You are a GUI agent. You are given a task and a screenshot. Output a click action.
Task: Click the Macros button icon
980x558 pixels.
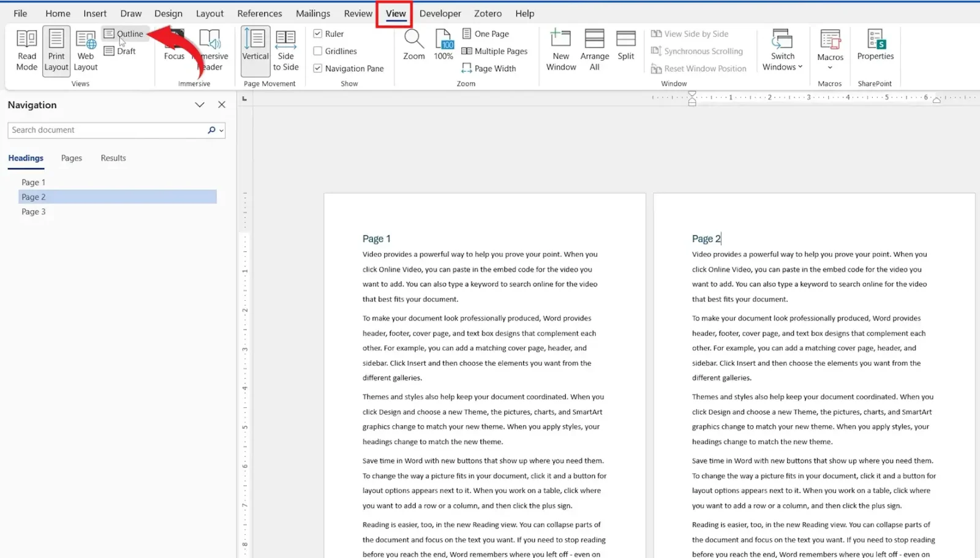click(831, 40)
